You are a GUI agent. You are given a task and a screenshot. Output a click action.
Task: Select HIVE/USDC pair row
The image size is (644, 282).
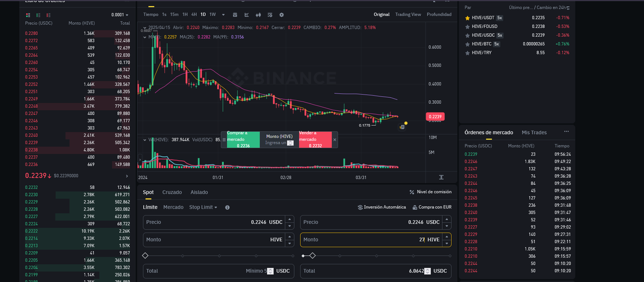tap(517, 35)
